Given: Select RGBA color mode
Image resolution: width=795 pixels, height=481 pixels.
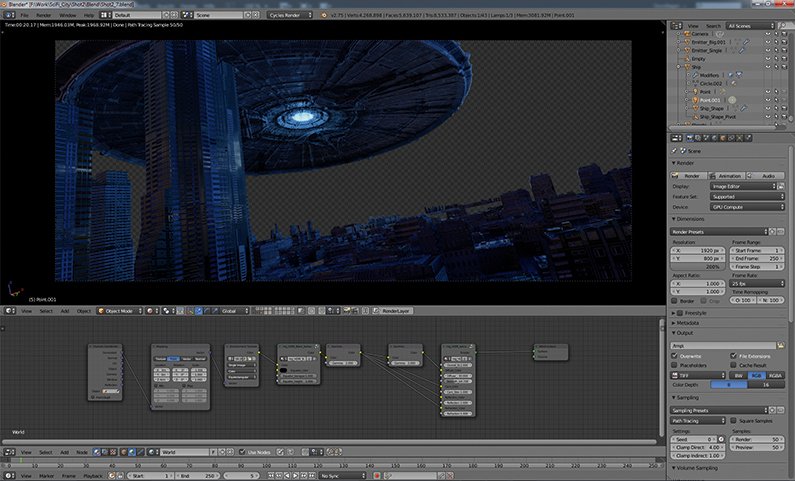Looking at the screenshot, I should 775,376.
